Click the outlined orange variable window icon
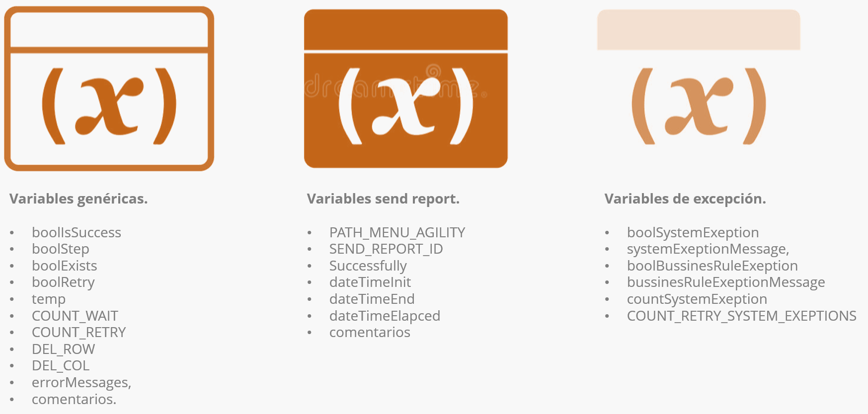The image size is (868, 414). coord(109,88)
